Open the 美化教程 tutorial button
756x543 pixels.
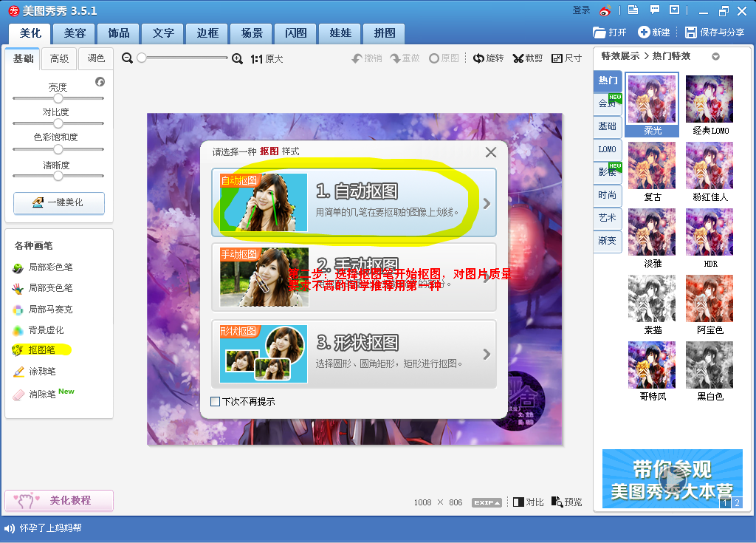(59, 500)
